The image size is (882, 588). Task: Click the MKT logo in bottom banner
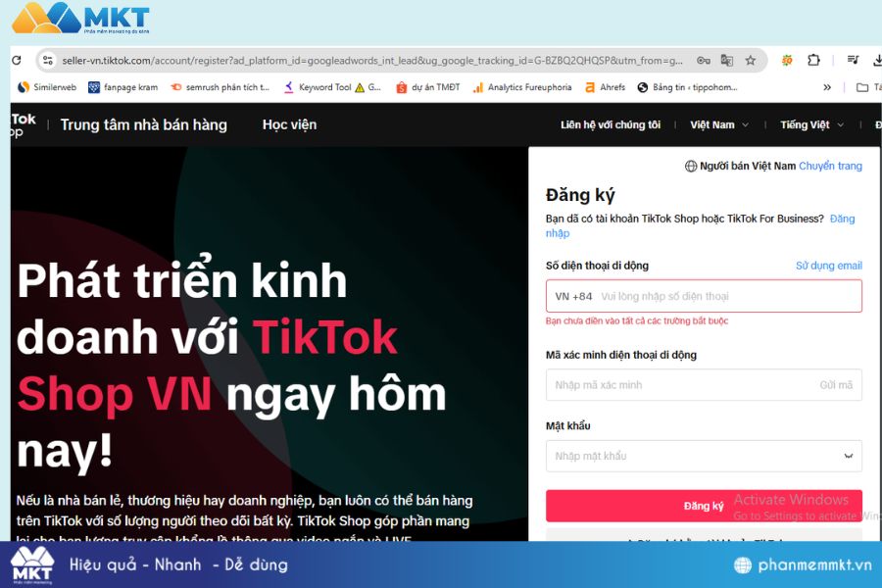(x=32, y=565)
